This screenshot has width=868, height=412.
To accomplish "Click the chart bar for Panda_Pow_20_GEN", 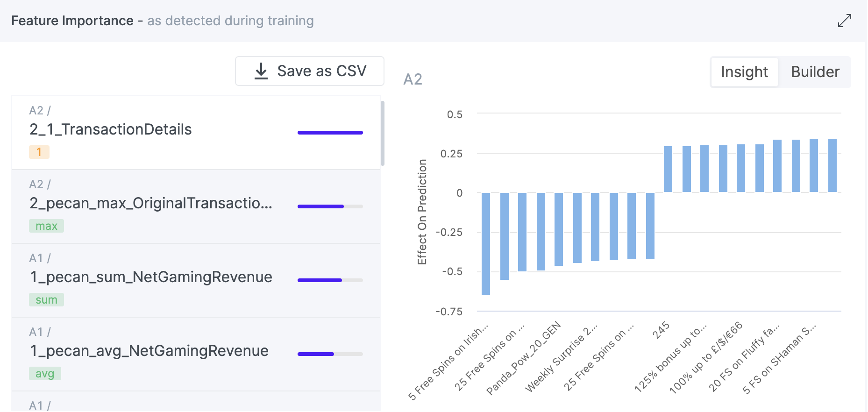I will tap(559, 229).
